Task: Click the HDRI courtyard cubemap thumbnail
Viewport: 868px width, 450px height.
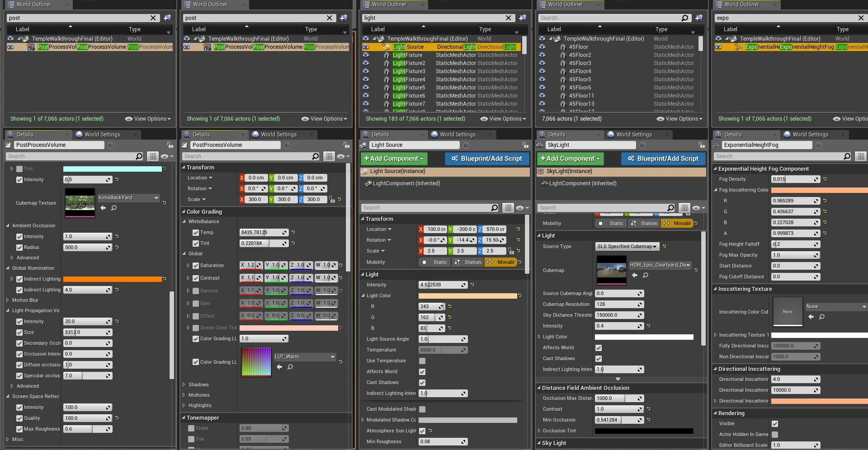Action: pos(612,270)
